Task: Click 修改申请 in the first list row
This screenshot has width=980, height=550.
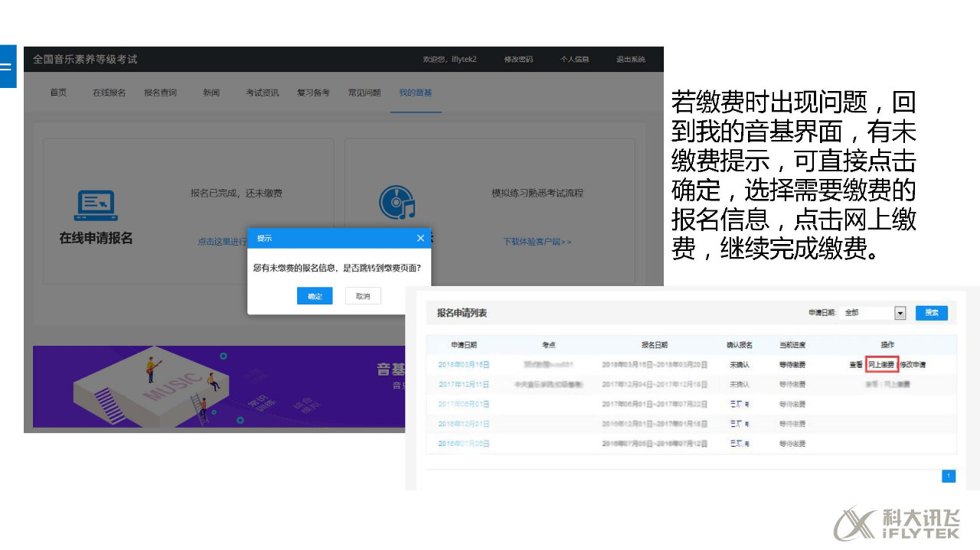Action: pos(913,365)
